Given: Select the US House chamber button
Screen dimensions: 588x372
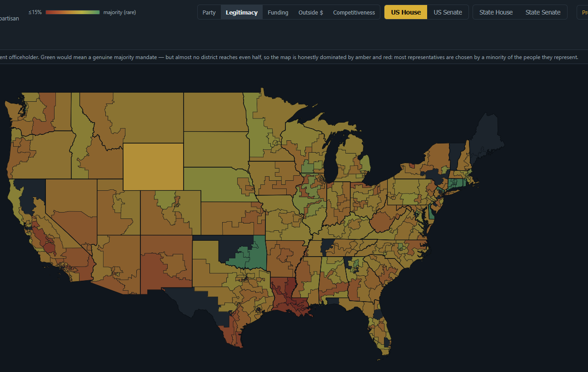Looking at the screenshot, I should pos(406,12).
